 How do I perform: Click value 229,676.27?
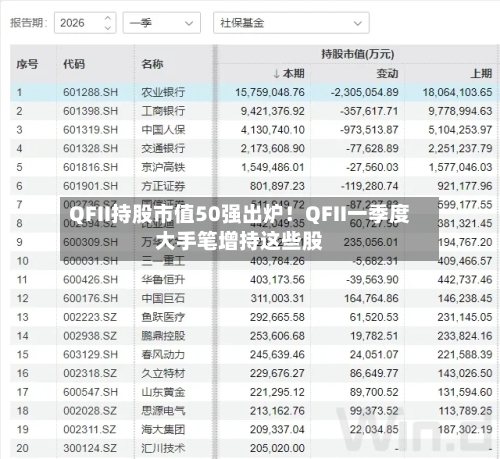click(x=278, y=373)
